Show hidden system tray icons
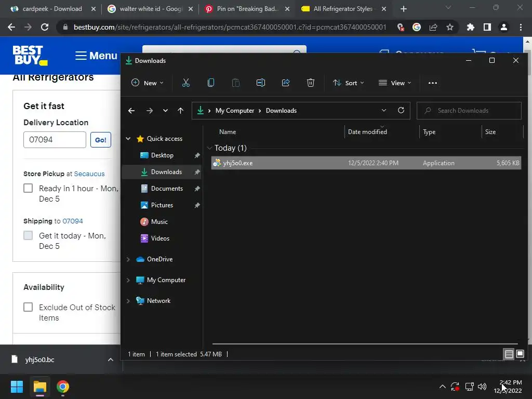 (x=443, y=387)
